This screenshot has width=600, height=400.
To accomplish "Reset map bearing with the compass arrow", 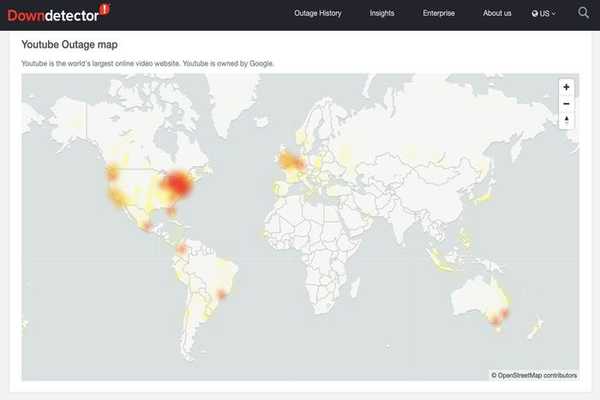I will pos(566,120).
